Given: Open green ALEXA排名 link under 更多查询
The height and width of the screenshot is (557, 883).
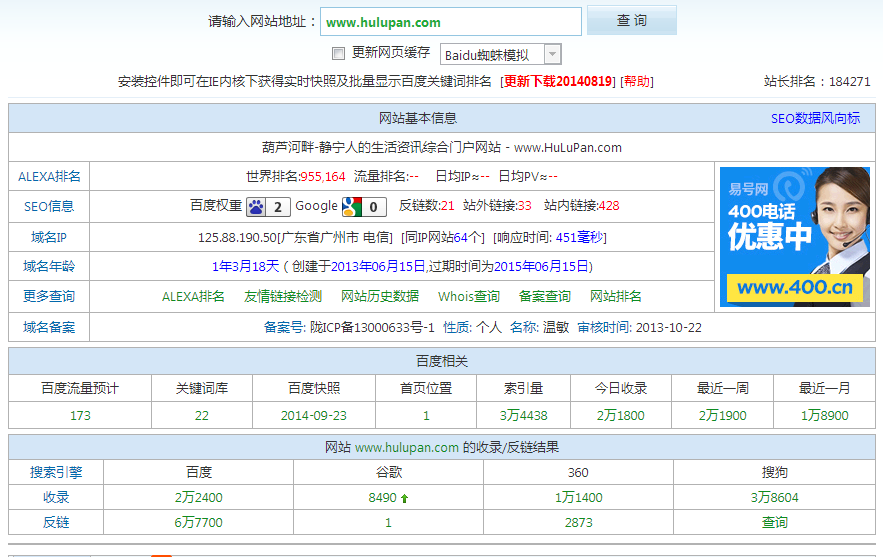Looking at the screenshot, I should click(193, 296).
